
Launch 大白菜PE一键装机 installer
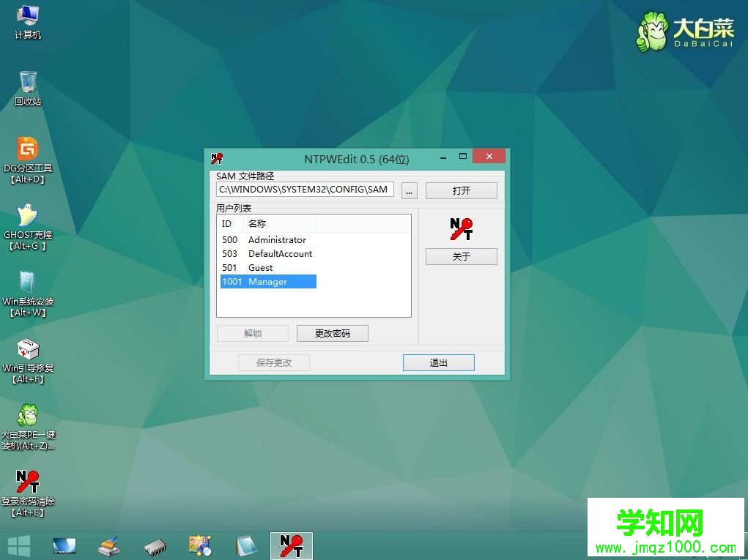pos(28,416)
